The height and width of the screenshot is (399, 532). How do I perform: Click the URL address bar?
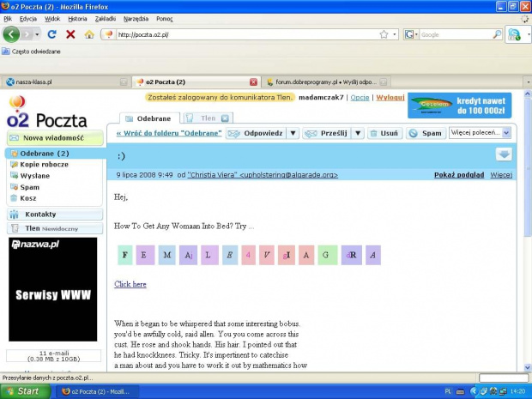coord(248,34)
